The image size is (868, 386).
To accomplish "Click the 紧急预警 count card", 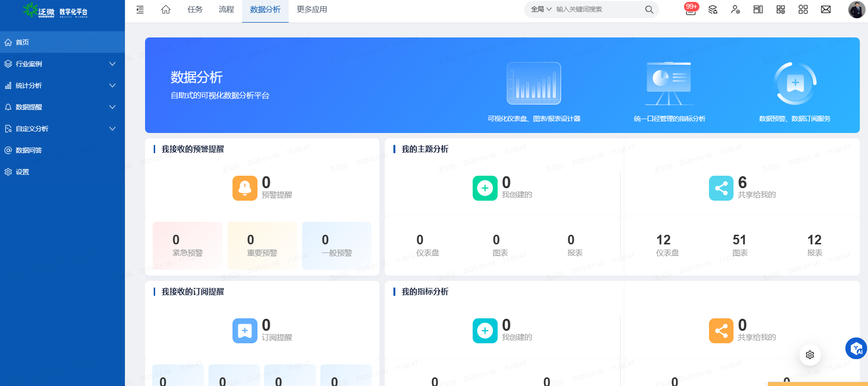I will click(x=187, y=245).
